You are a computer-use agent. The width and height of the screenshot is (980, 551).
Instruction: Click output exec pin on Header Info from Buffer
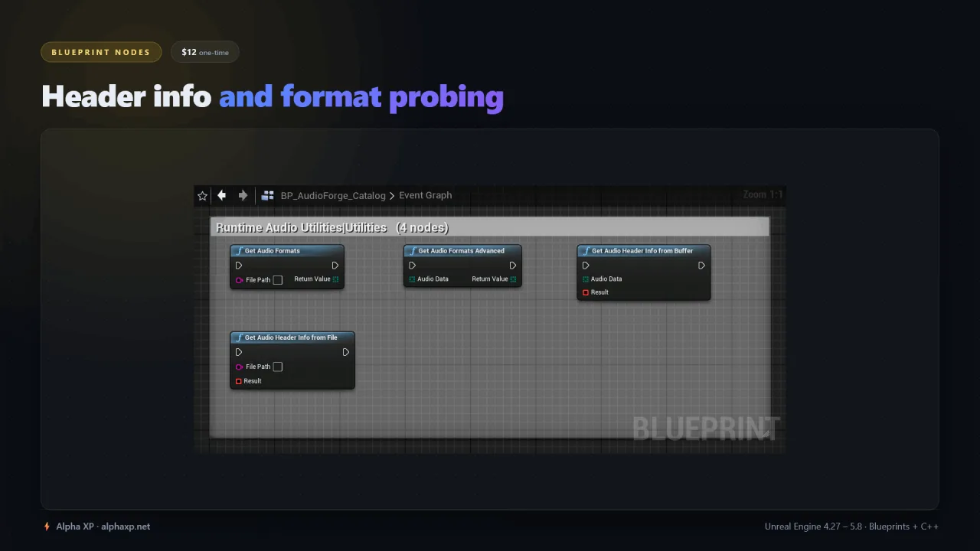pyautogui.click(x=701, y=266)
